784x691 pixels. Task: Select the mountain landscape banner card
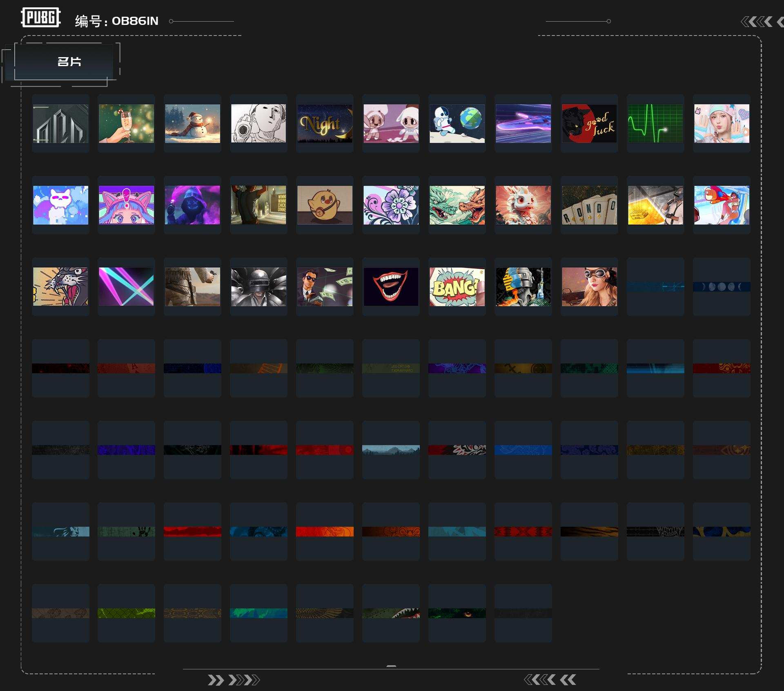pyautogui.click(x=391, y=450)
